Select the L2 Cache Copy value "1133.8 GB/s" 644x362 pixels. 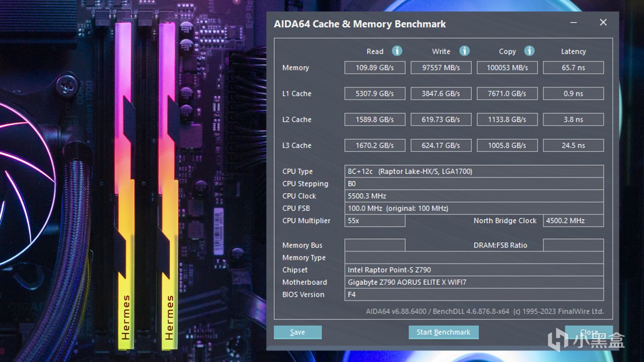click(x=507, y=119)
